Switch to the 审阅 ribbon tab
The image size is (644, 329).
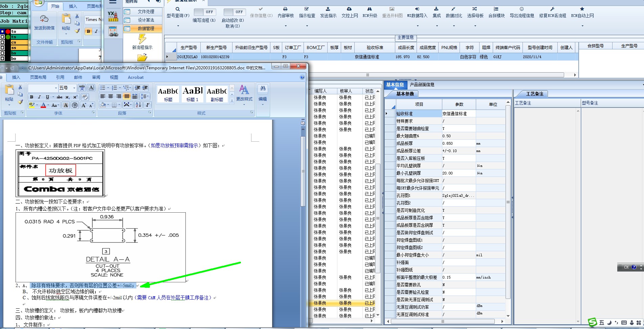click(x=96, y=77)
